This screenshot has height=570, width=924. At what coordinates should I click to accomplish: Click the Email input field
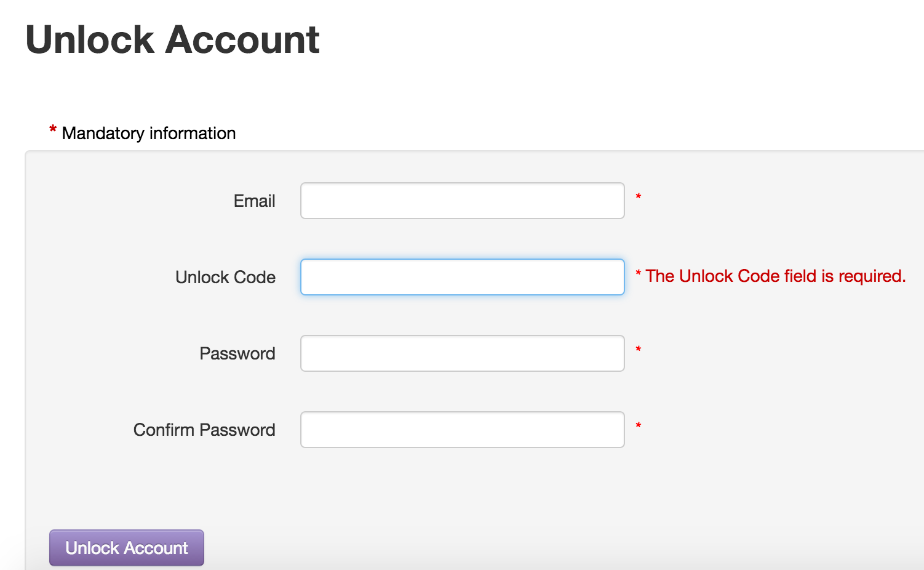click(x=462, y=201)
